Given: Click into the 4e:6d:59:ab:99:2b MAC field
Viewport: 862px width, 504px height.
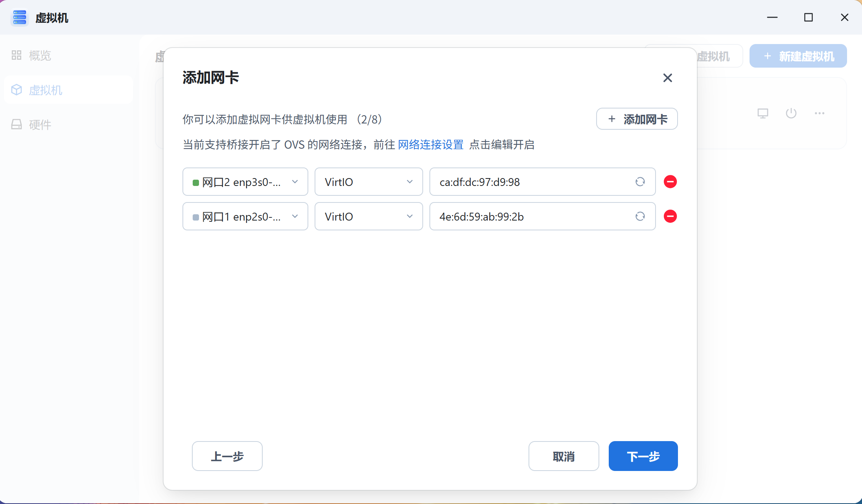Looking at the screenshot, I should [531, 216].
